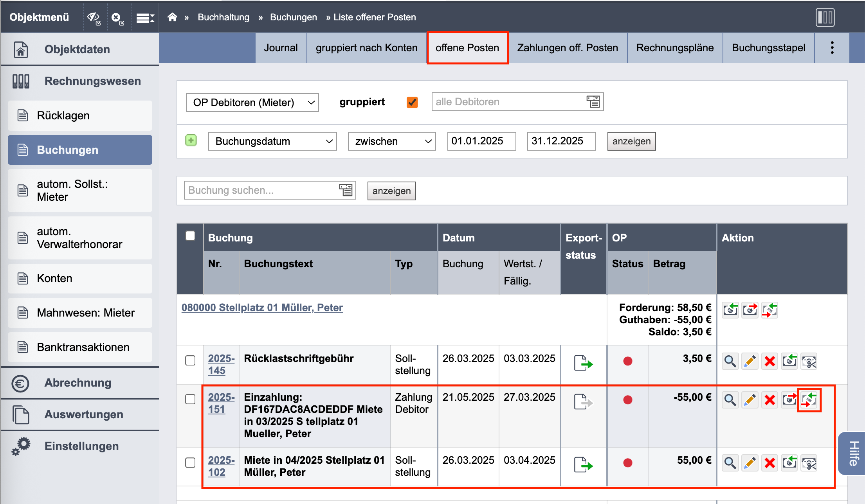Open Rücklagen in the sidebar

pos(80,115)
